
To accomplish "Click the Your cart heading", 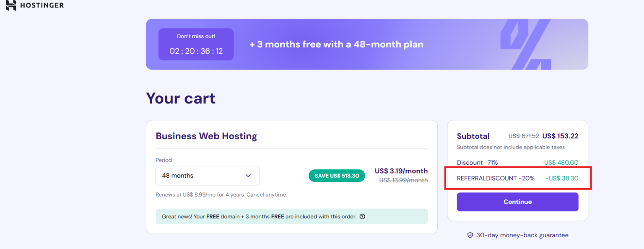I will tap(181, 99).
